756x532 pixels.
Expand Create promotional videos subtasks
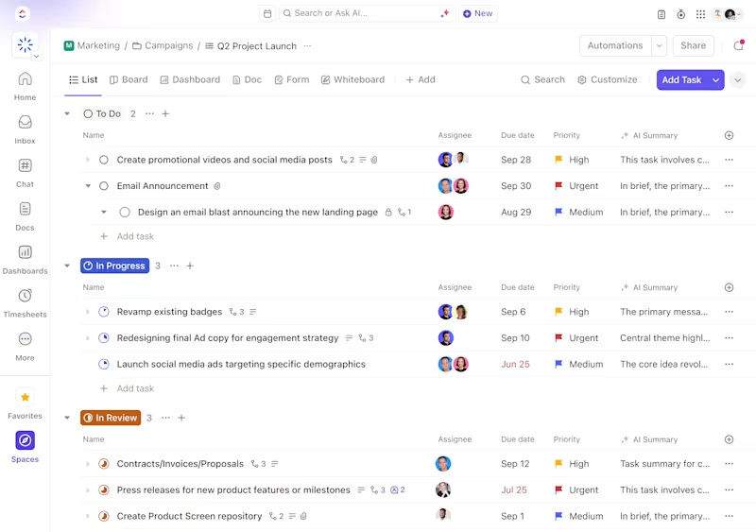pos(88,160)
